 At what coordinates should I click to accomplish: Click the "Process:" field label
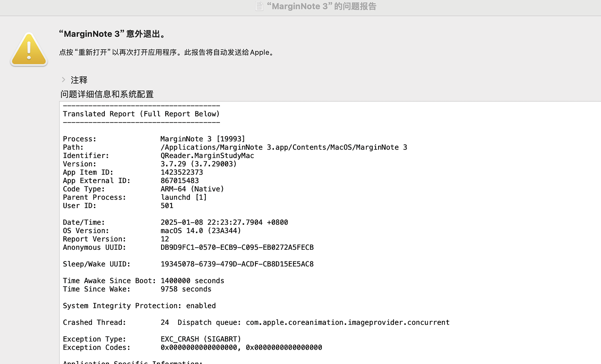pyautogui.click(x=80, y=139)
